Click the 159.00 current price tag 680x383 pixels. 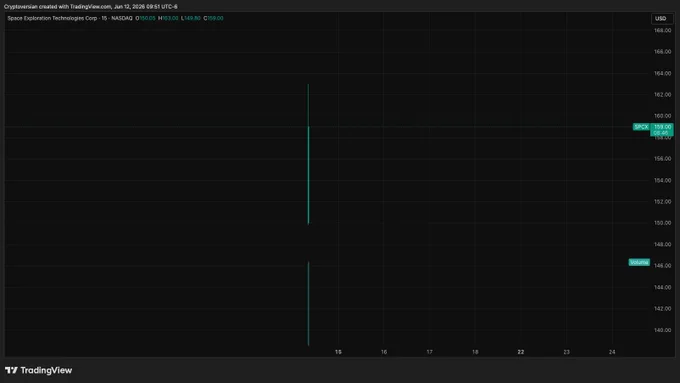662,127
